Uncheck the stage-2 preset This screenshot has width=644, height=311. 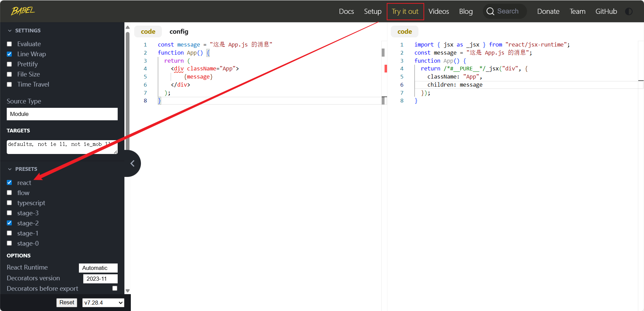9,223
